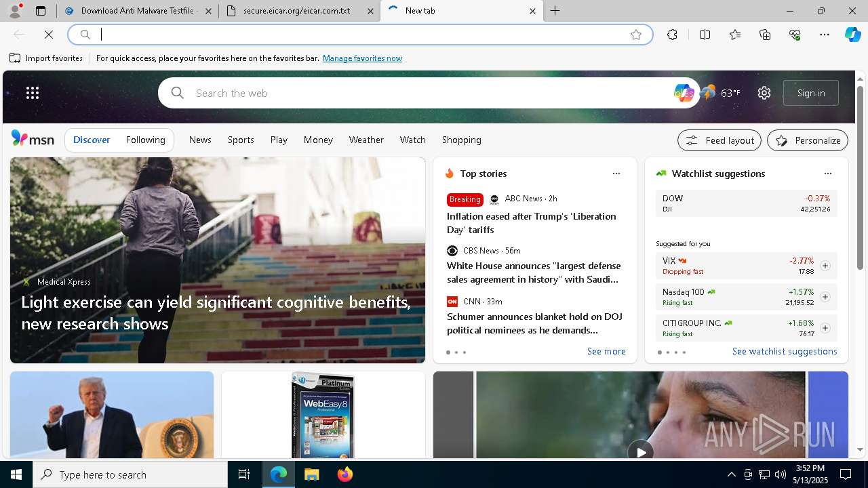Open a new browser tab with plus
This screenshot has width=868, height=488.
[555, 11]
